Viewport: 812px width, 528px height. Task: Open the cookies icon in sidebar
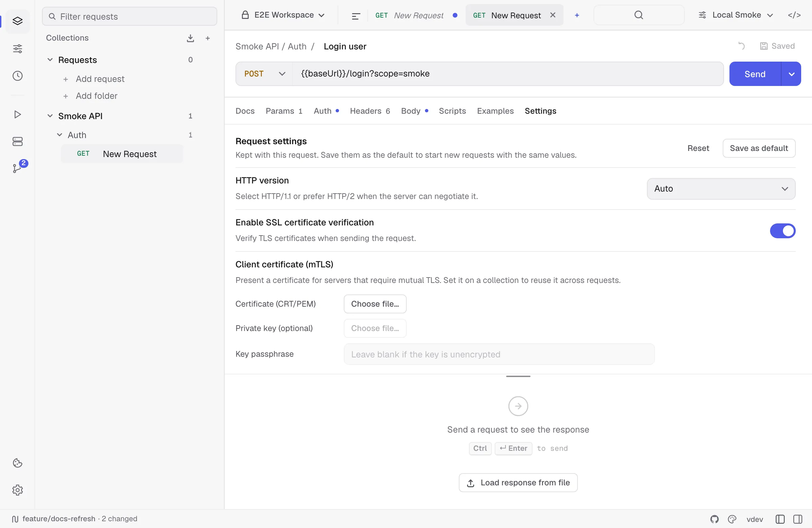click(x=17, y=463)
